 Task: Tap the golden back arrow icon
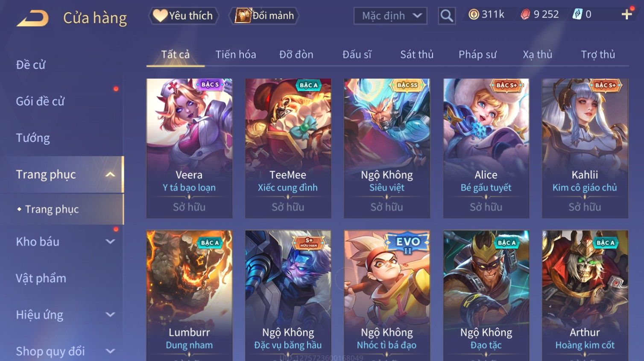(32, 18)
